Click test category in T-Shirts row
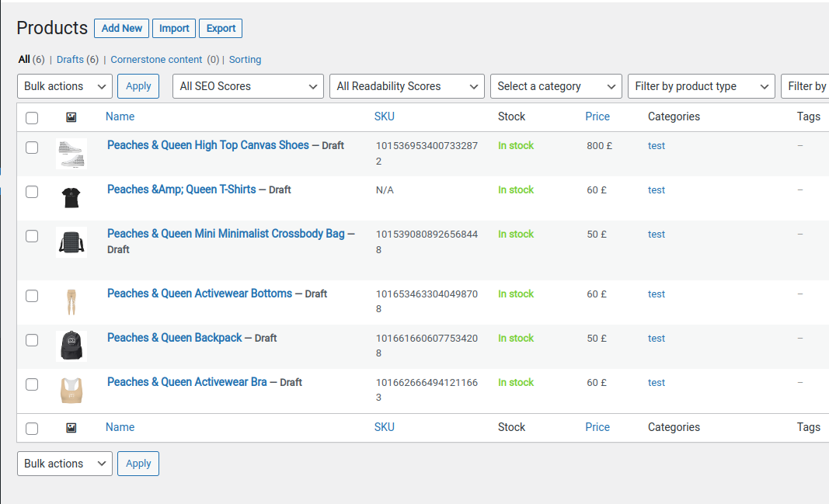Viewport: 829px width, 504px height. 656,190
